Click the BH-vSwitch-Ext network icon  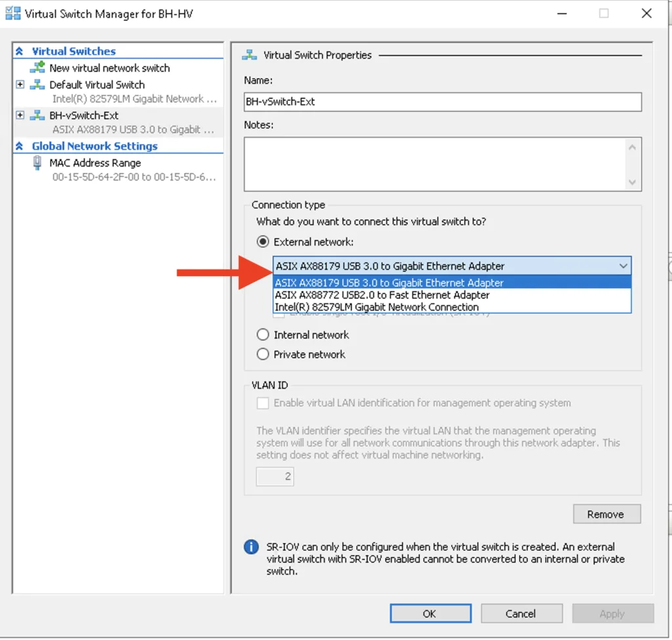coord(37,115)
